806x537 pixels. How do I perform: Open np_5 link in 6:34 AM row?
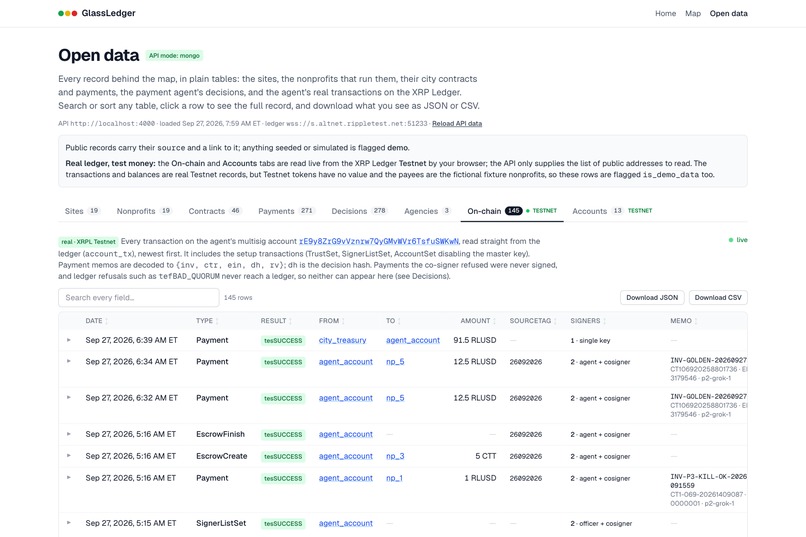pyautogui.click(x=395, y=362)
